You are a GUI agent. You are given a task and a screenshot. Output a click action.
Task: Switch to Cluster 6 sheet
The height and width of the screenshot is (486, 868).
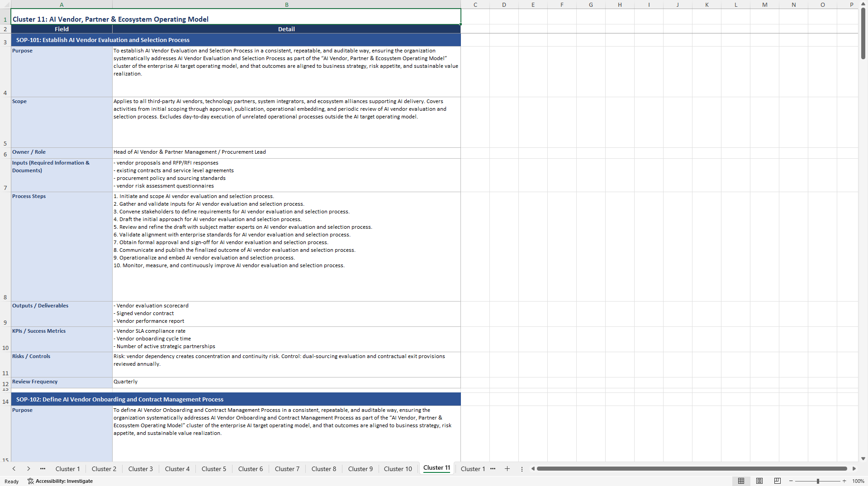pyautogui.click(x=251, y=469)
